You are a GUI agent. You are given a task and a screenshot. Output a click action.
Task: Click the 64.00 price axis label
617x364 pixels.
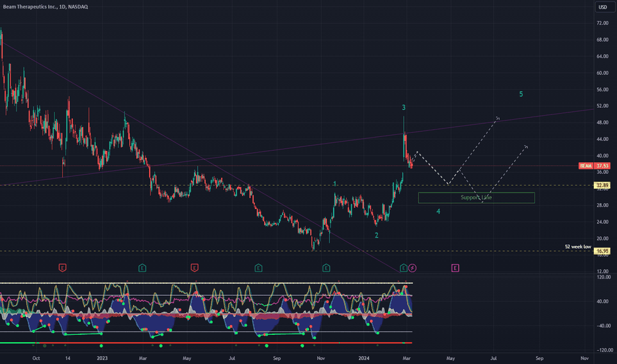[602, 56]
